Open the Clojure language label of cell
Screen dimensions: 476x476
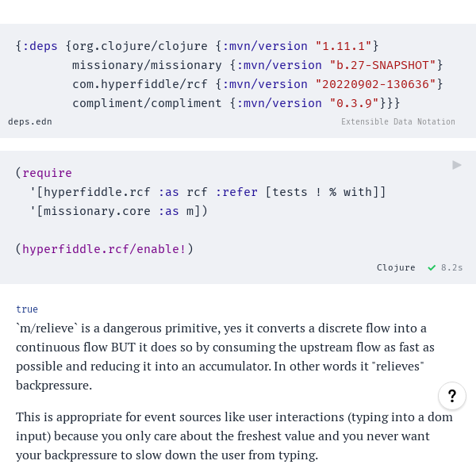coord(396,267)
